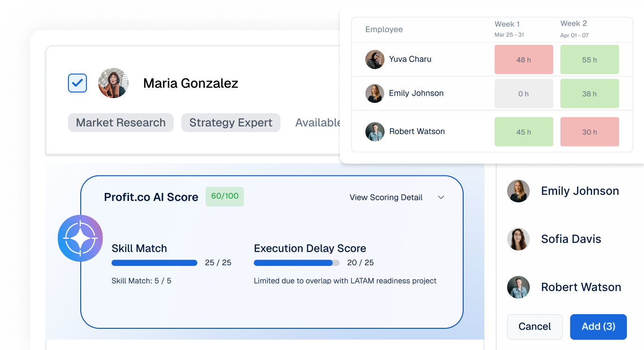The width and height of the screenshot is (644, 350).
Task: Select Yuva Charu's 55 h Week 2 cell
Action: click(x=590, y=59)
